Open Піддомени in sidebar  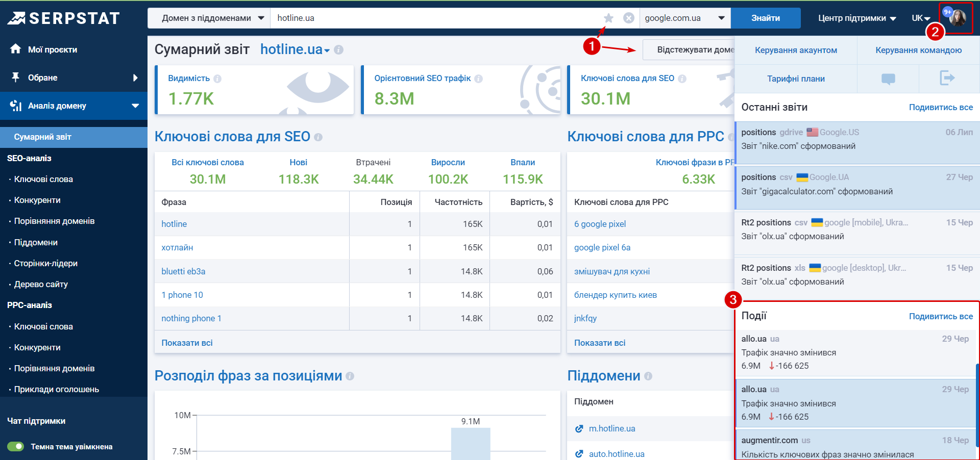coord(36,242)
